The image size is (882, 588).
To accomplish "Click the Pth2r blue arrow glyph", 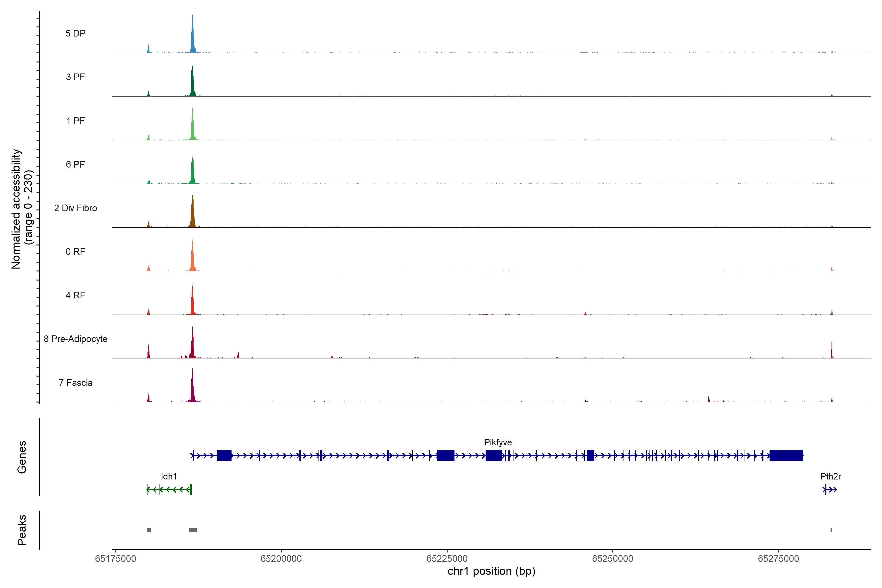I will pyautogui.click(x=830, y=489).
